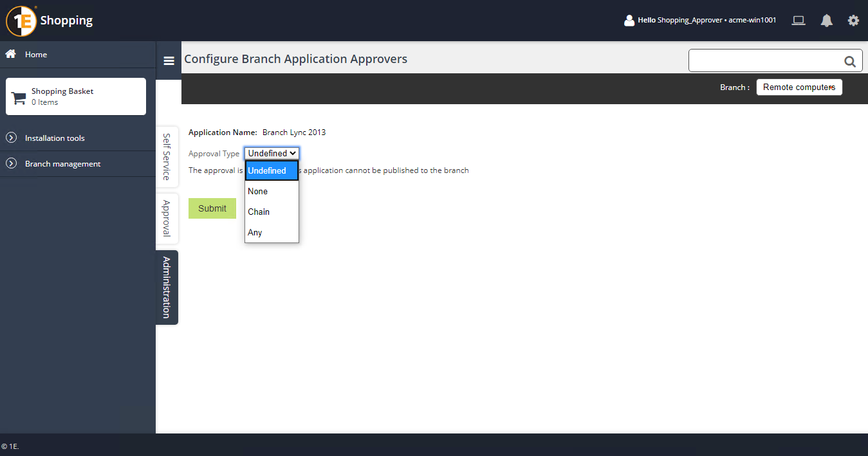Click the Submit button
The image size is (868, 456).
212,208
